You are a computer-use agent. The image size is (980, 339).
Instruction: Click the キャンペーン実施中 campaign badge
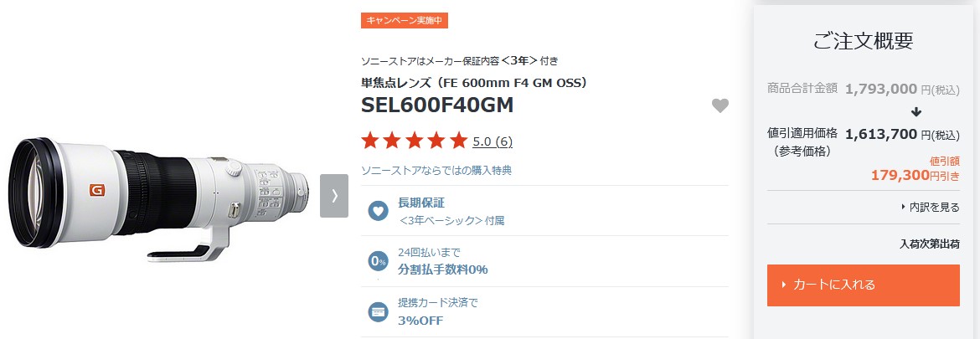click(405, 20)
